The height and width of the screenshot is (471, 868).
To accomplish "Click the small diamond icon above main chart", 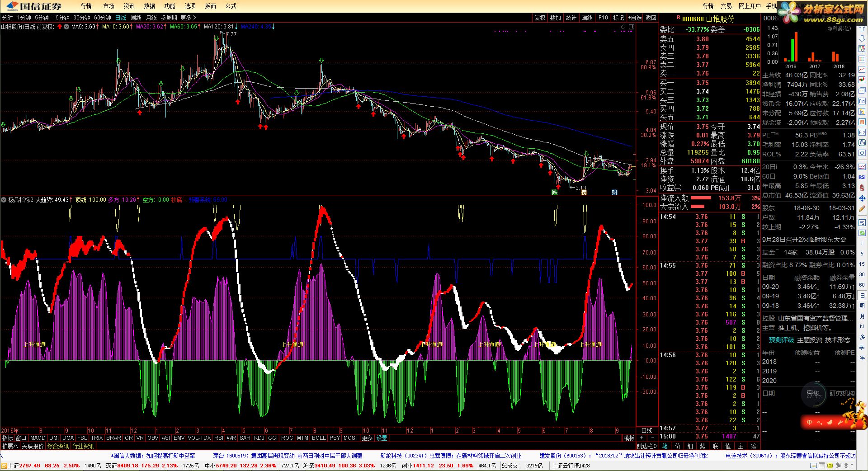I will click(x=623, y=27).
